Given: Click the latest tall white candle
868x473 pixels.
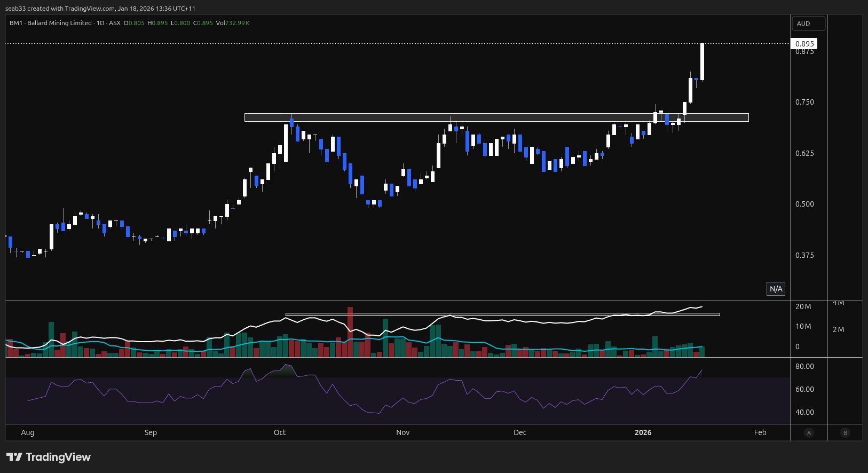Looking at the screenshot, I should coord(702,61).
